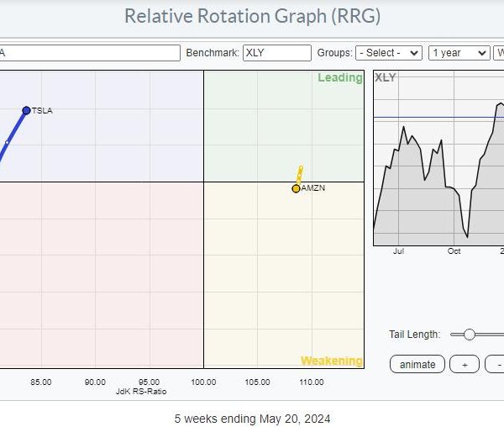Image resolution: width=504 pixels, height=427 pixels.
Task: Click the 5 weeks ending date text
Action: pos(252,419)
